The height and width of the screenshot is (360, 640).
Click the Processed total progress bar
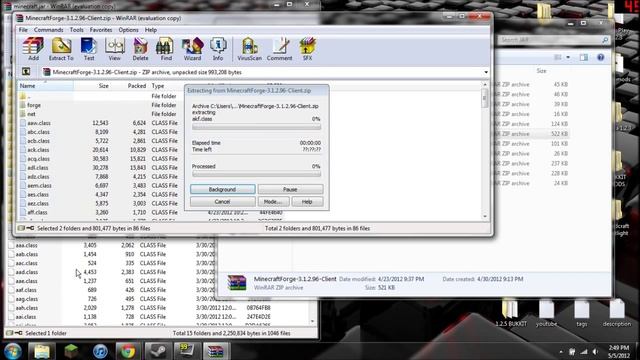256,174
